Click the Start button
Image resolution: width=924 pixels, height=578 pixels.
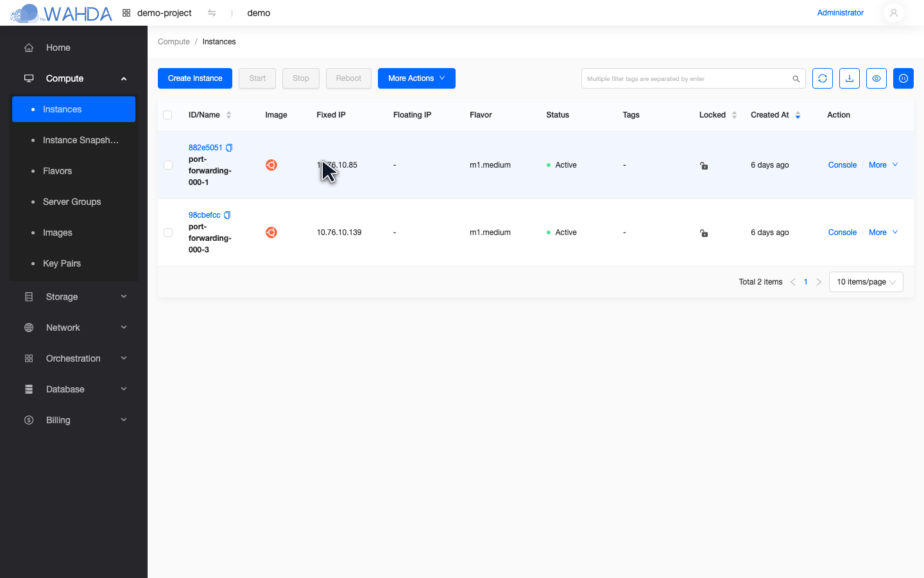click(257, 78)
